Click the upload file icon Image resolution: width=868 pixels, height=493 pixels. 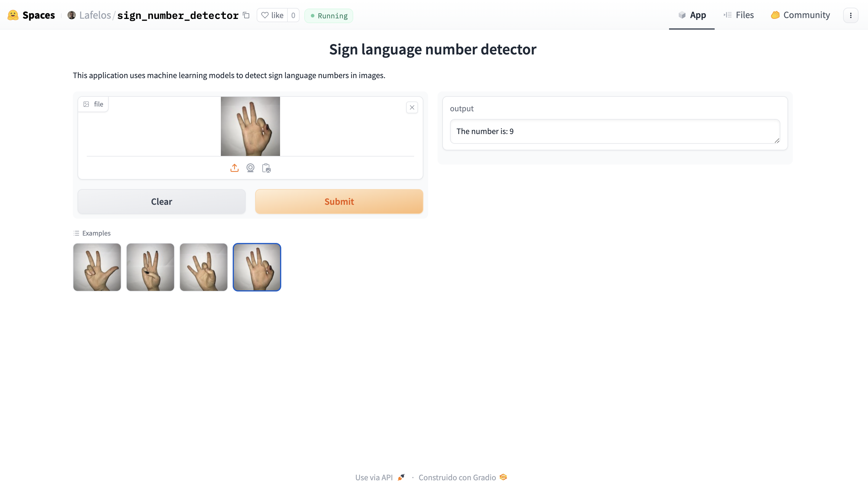pos(234,168)
